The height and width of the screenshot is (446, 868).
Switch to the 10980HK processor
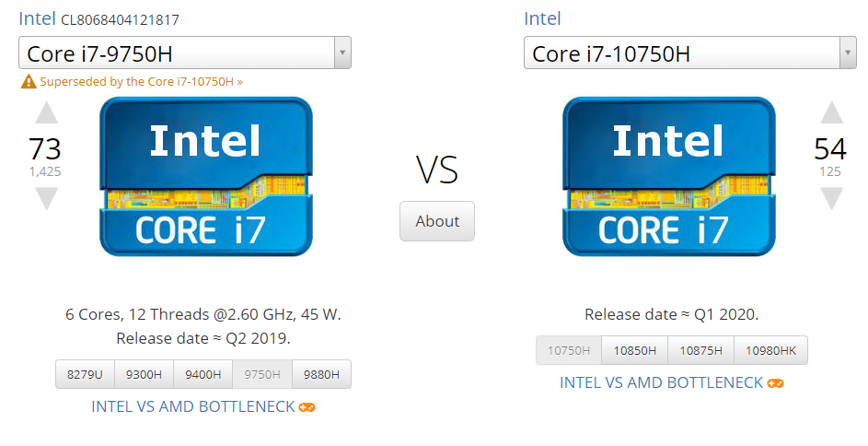tap(770, 351)
